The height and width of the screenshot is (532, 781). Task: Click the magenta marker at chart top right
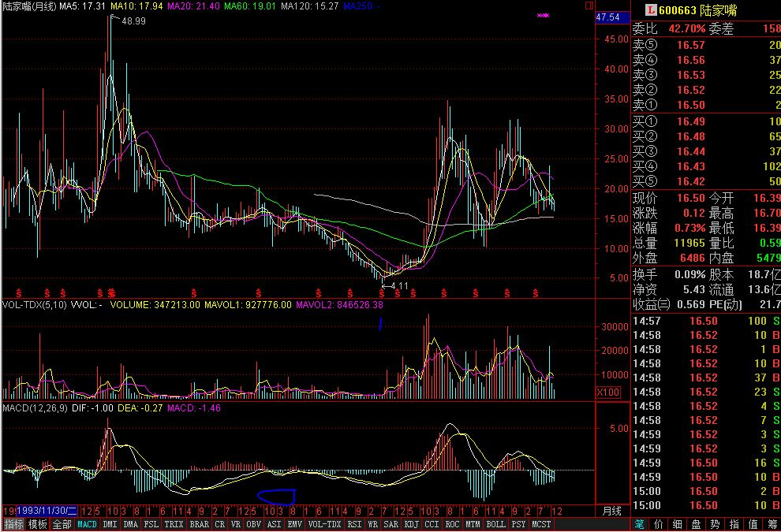click(542, 15)
